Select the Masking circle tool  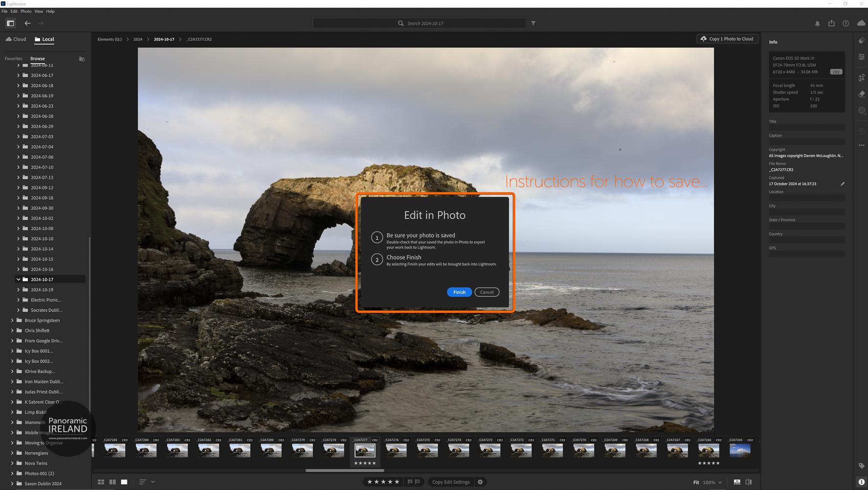click(x=862, y=111)
